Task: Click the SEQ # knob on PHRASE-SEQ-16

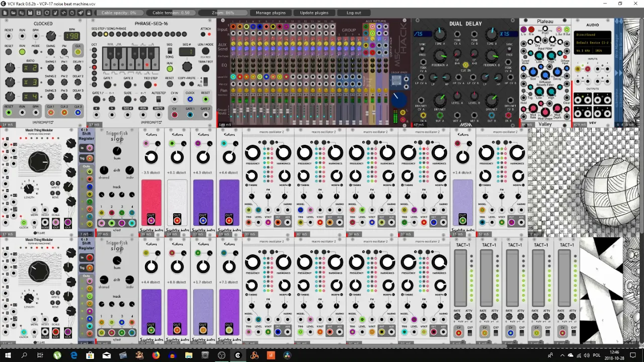Action: 187,67
